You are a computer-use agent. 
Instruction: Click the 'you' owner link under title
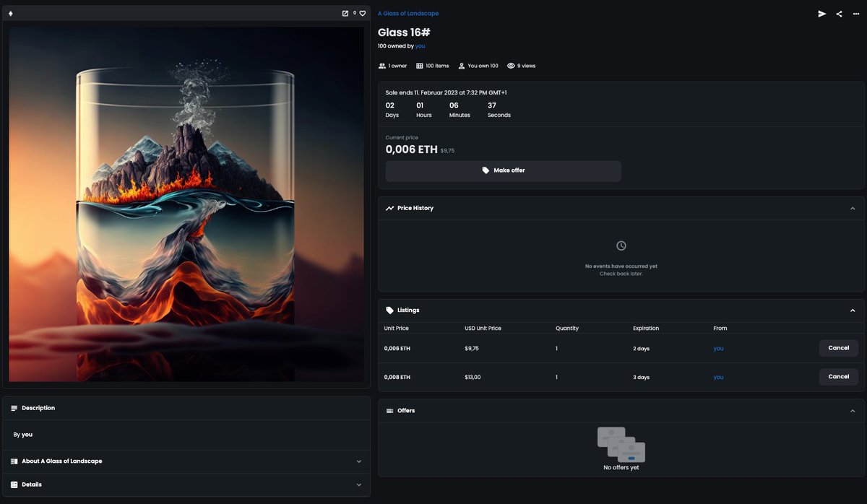coord(420,46)
